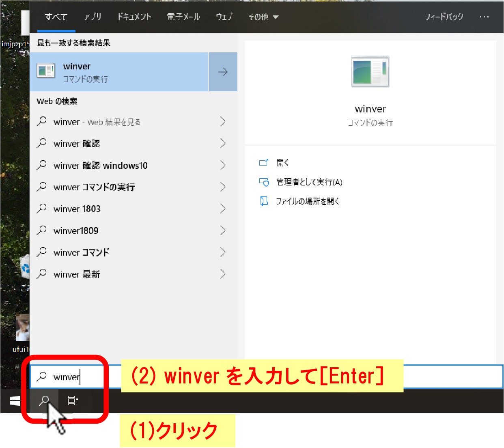Click the large winver icon in preview pane
The width and height of the screenshot is (504, 448).
(370, 72)
